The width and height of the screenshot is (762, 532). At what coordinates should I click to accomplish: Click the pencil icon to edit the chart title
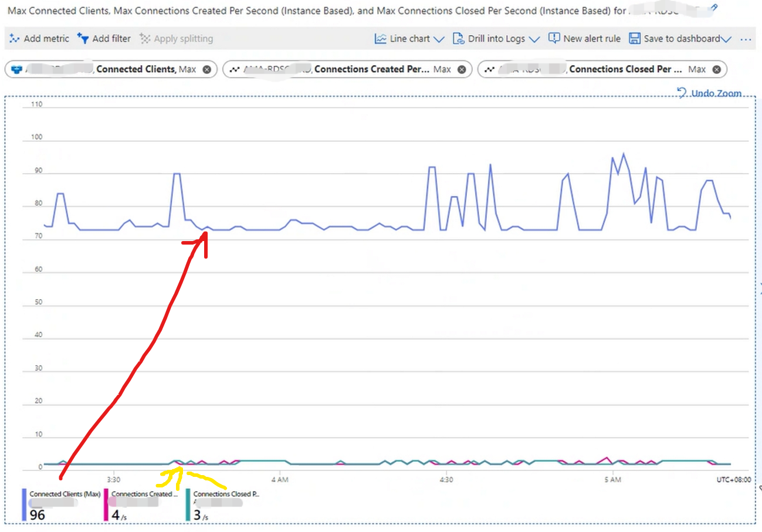click(713, 7)
